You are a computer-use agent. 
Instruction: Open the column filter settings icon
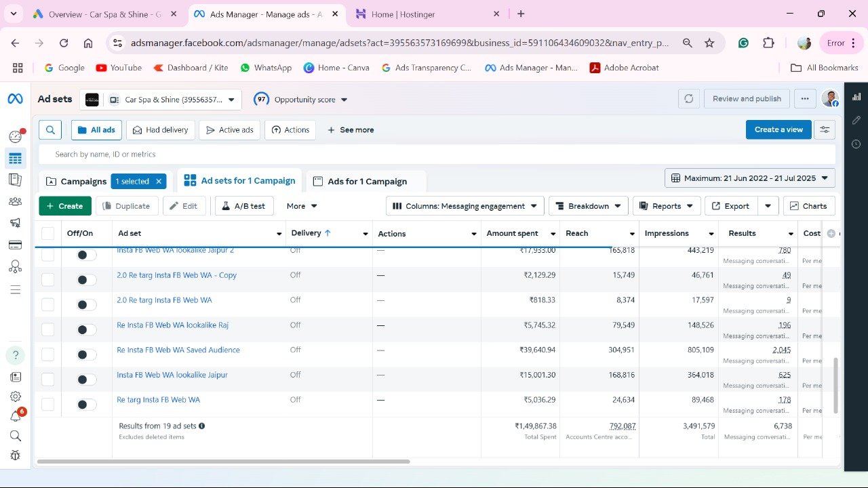tap(825, 129)
